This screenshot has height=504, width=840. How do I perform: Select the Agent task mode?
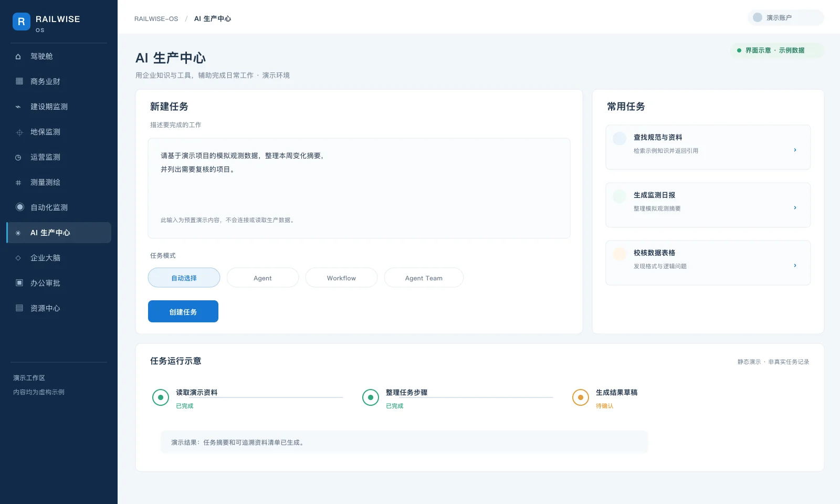click(262, 278)
